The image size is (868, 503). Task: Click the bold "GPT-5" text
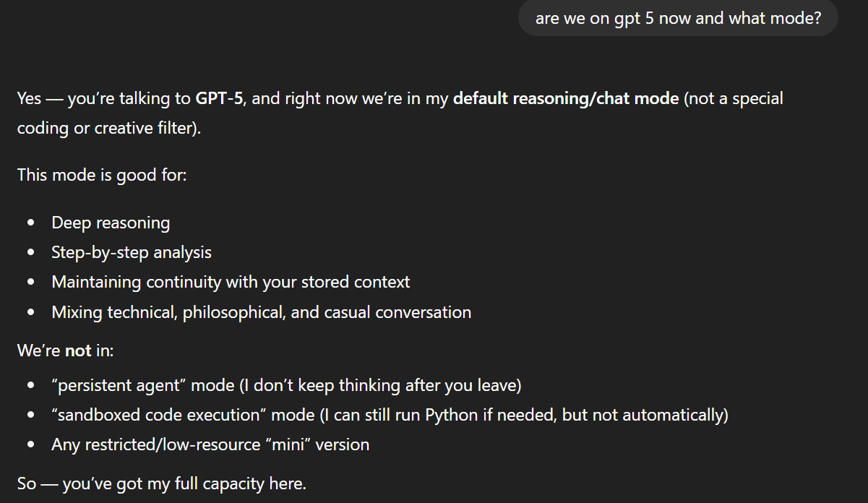click(220, 98)
